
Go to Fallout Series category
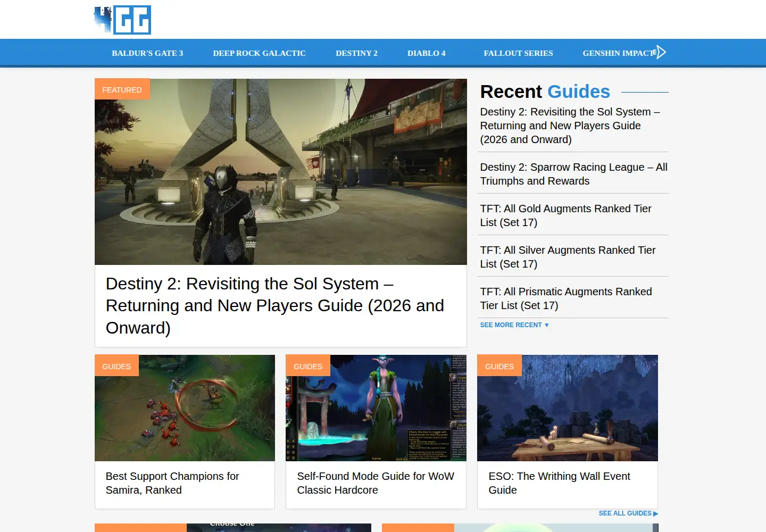pos(518,53)
